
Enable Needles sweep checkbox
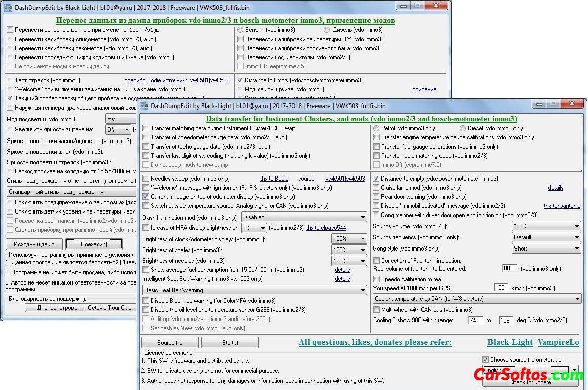tap(146, 179)
